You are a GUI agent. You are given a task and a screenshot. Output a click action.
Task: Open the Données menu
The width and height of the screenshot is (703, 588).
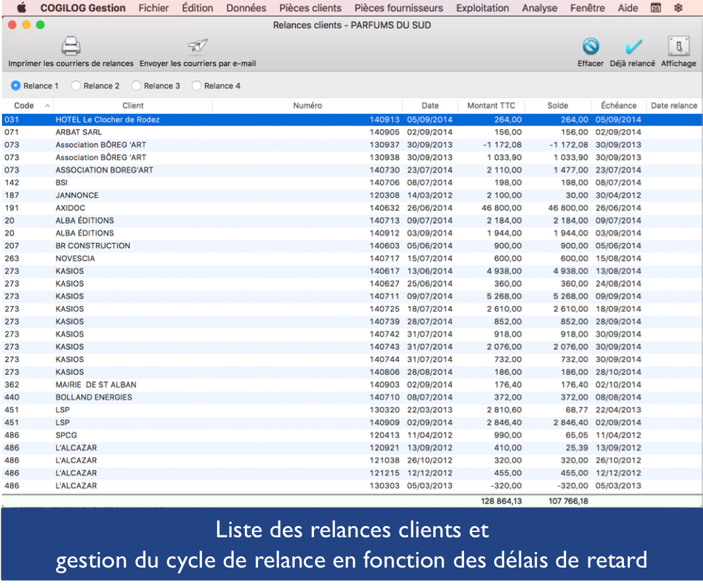pos(246,8)
